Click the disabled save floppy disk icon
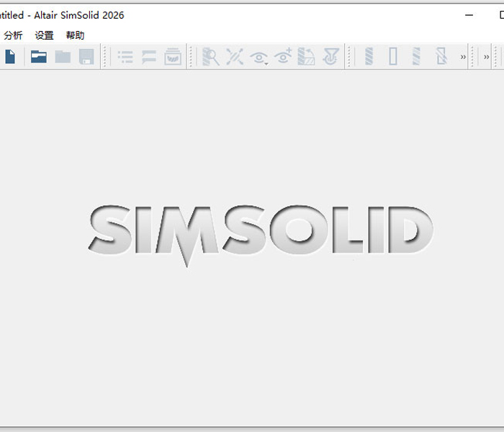Screen dimensions: 504x432 [86, 57]
